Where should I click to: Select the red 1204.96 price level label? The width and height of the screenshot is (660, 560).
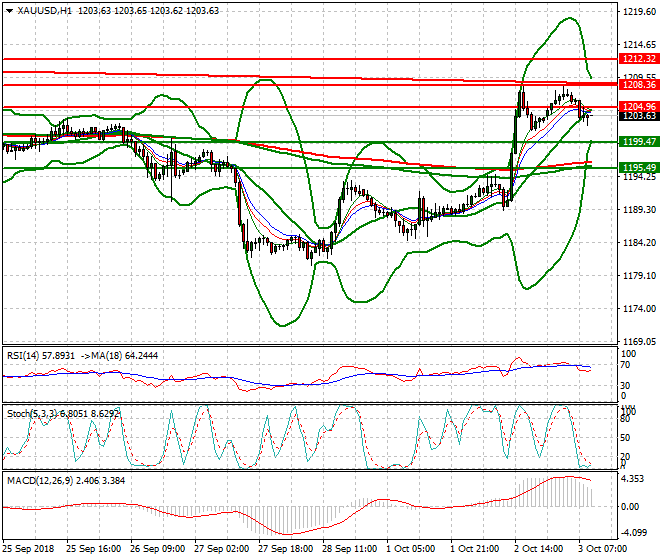click(x=639, y=107)
